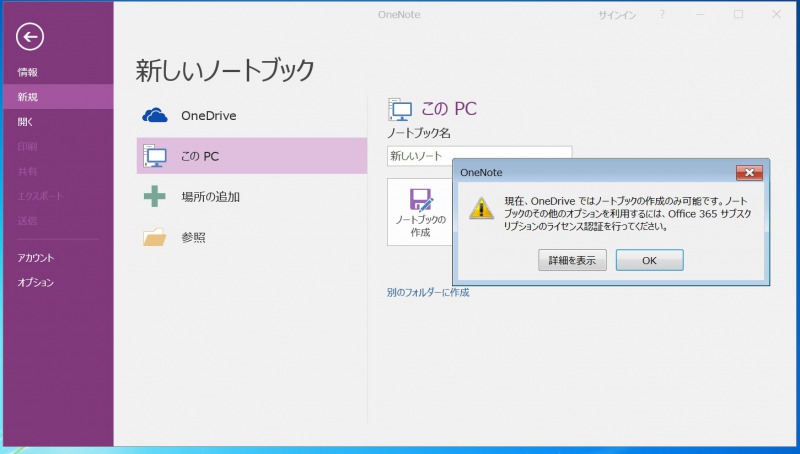Click the 共有 sidebar item
This screenshot has height=454, width=800.
pyautogui.click(x=28, y=171)
